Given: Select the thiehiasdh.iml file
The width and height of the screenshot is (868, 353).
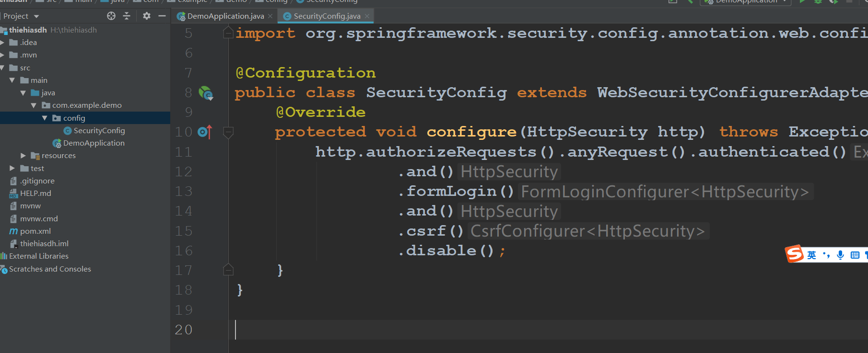Looking at the screenshot, I should pyautogui.click(x=44, y=243).
